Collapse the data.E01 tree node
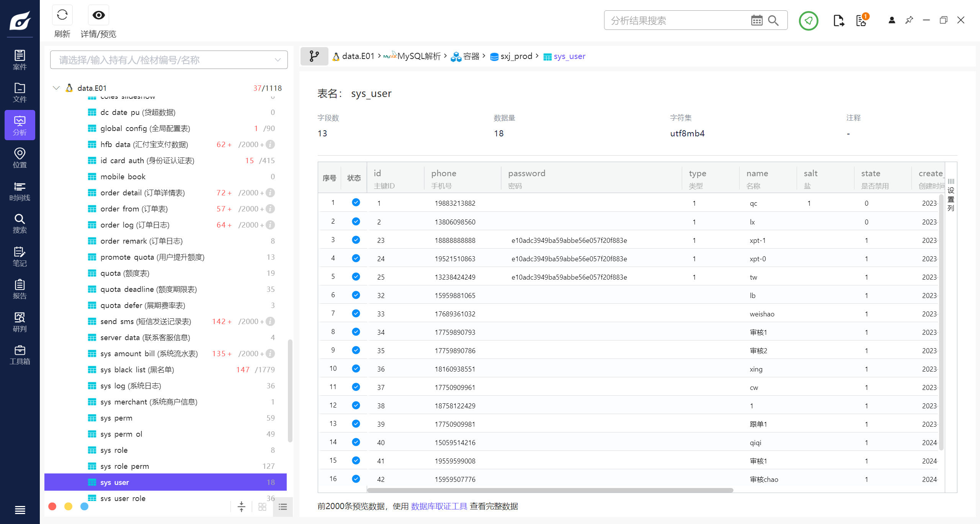The image size is (980, 524). (56, 88)
